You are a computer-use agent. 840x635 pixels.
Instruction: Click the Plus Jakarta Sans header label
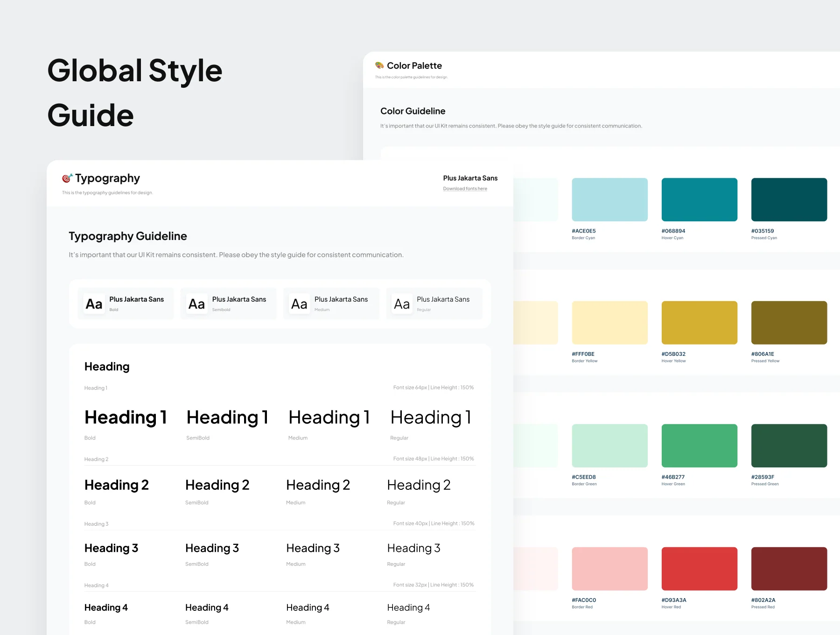(470, 178)
